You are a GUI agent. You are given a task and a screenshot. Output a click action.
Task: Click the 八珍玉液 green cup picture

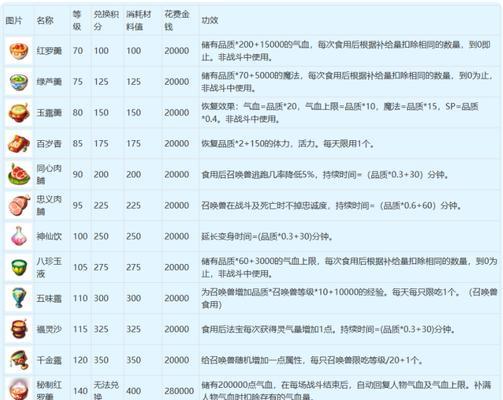pyautogui.click(x=19, y=268)
